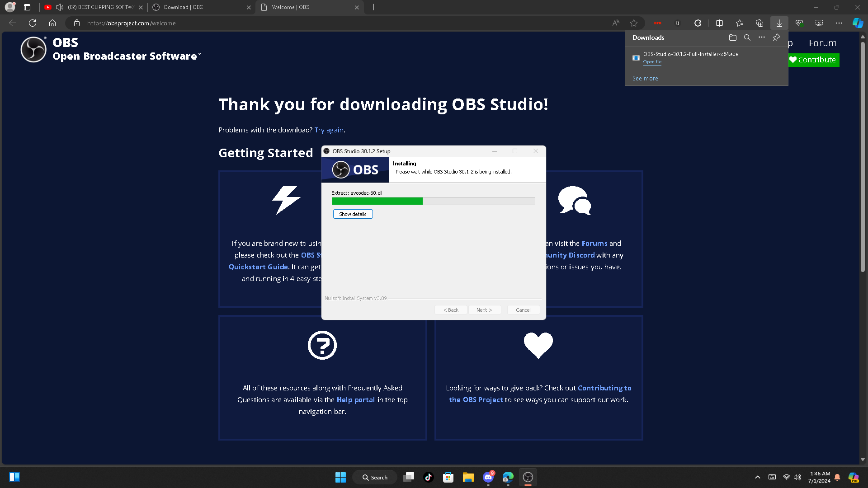Click the installer progress bar

[x=433, y=201]
